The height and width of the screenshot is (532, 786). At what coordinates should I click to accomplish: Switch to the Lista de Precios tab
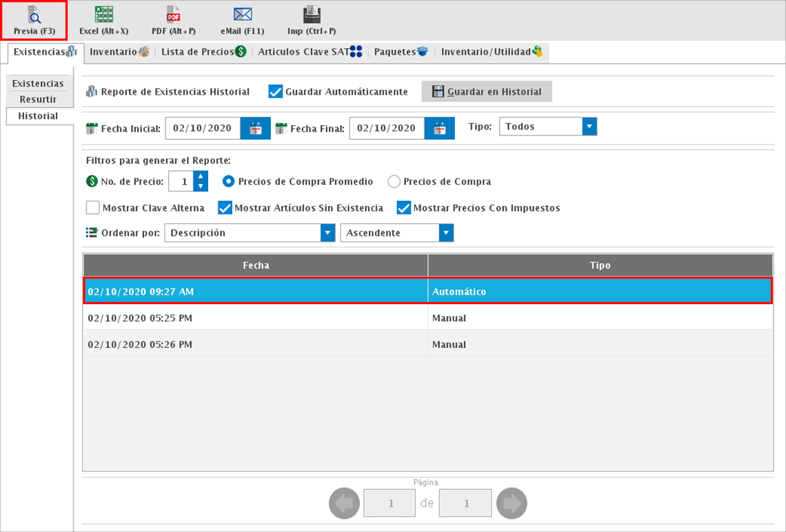[202, 52]
